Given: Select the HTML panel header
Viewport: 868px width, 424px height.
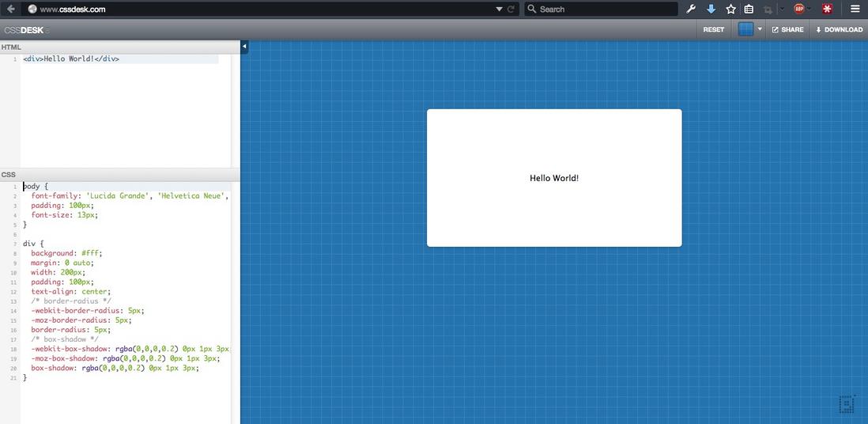Looking at the screenshot, I should [119, 47].
